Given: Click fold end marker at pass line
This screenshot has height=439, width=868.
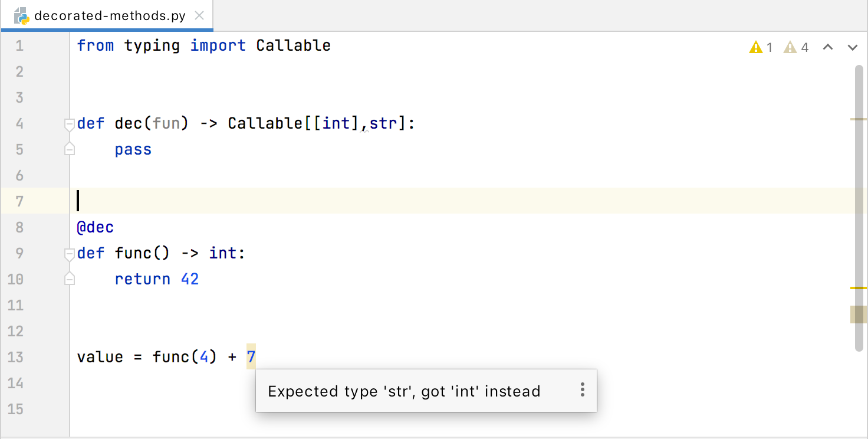Looking at the screenshot, I should point(70,150).
